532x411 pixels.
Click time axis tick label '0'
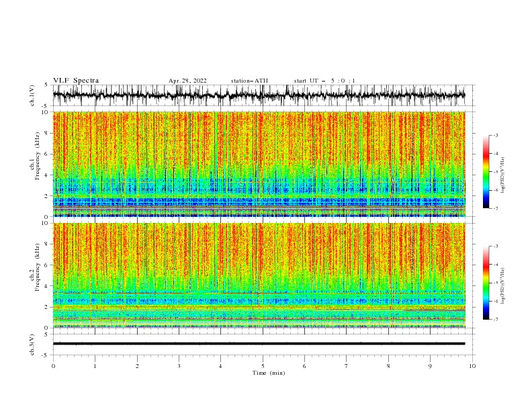(x=53, y=366)
